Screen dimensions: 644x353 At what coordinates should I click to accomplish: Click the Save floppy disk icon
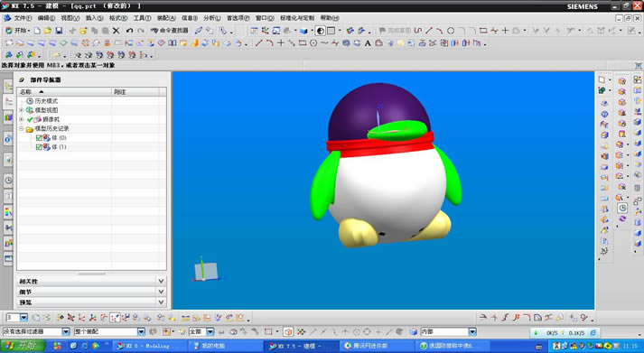(59, 31)
